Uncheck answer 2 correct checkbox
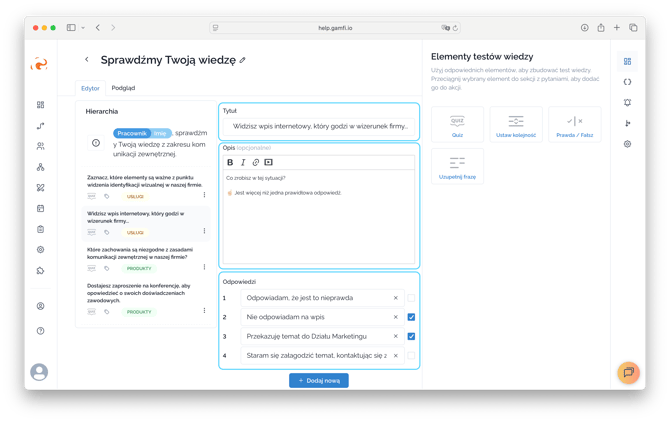Image resolution: width=670 pixels, height=422 pixels. pyautogui.click(x=412, y=317)
